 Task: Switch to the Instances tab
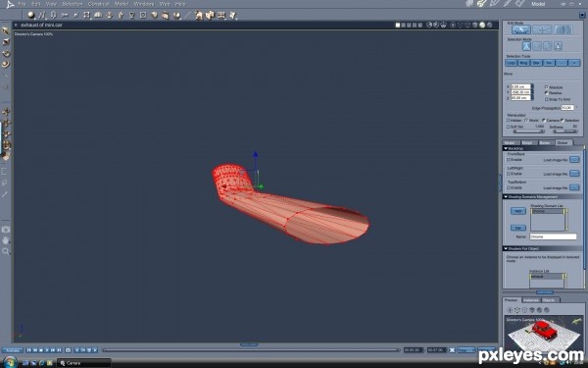530,300
